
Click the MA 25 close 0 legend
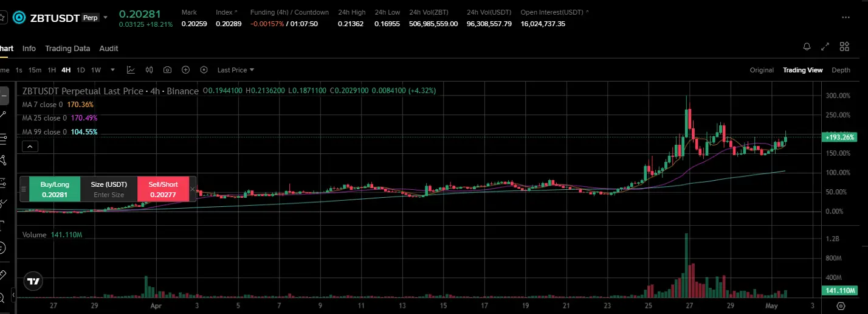click(60, 118)
